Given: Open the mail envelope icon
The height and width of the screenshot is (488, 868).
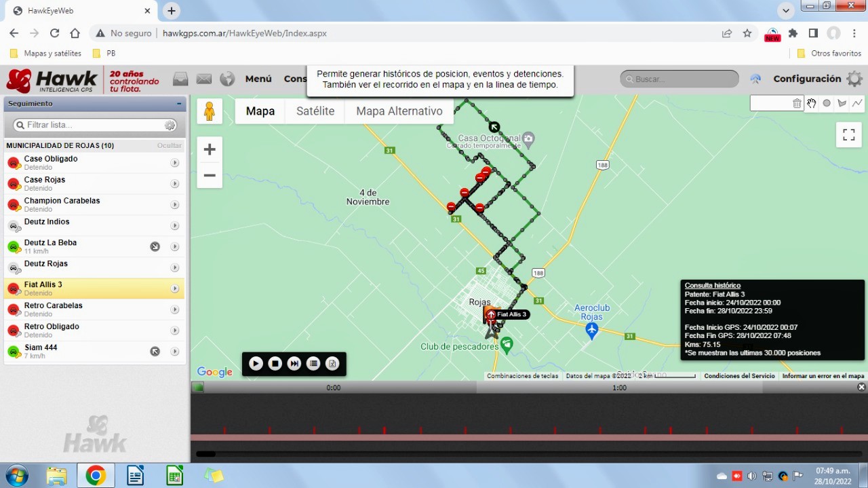Looking at the screenshot, I should (x=204, y=79).
